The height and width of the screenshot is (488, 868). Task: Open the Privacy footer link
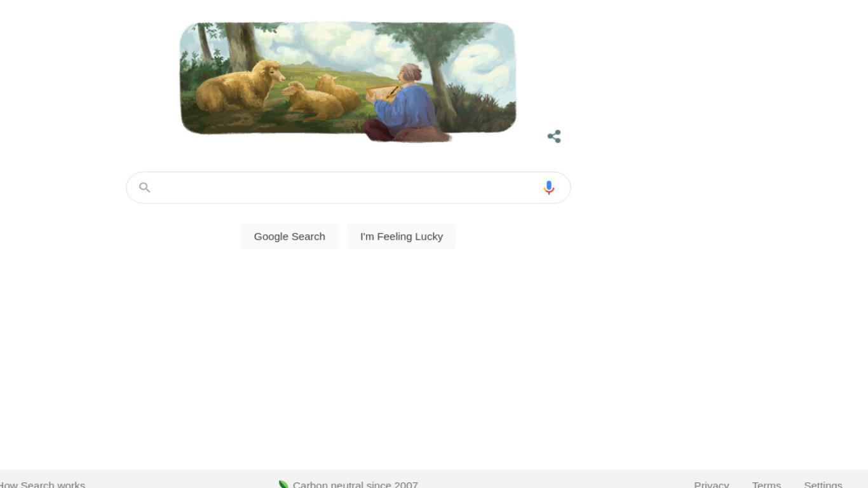[711, 485]
